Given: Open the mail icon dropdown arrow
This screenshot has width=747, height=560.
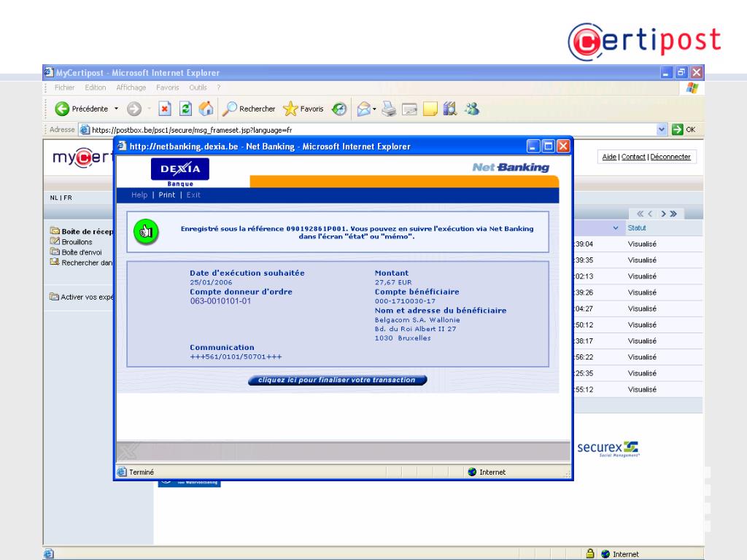Looking at the screenshot, I should [374, 109].
